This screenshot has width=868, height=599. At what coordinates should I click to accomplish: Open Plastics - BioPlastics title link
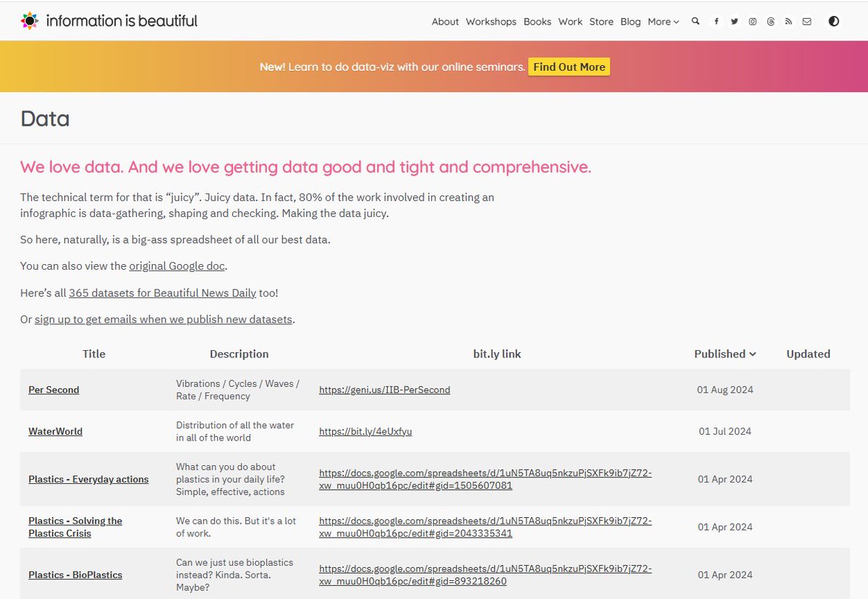(x=75, y=575)
